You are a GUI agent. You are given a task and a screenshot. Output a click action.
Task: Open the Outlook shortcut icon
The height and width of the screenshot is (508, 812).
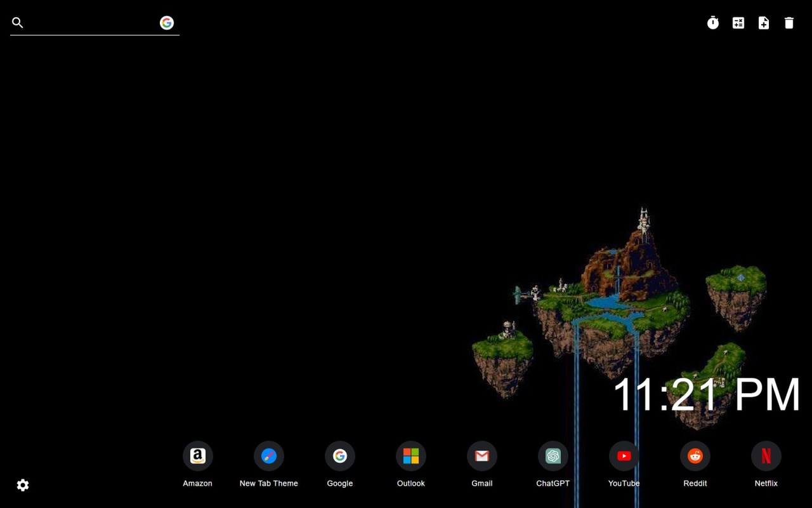coord(411,456)
